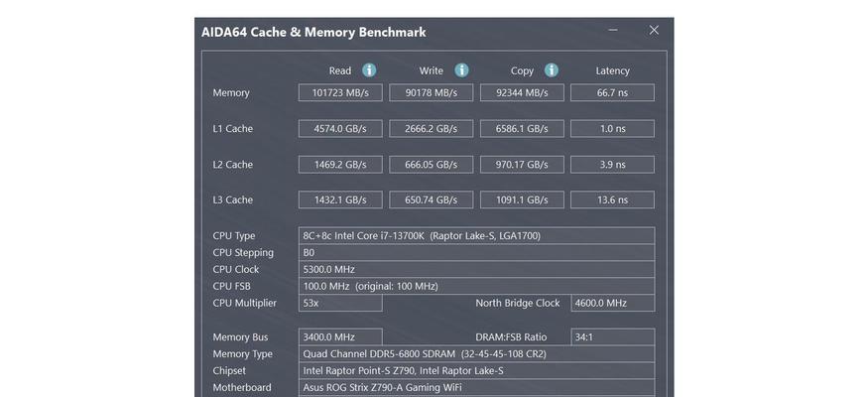The width and height of the screenshot is (868, 397).
Task: Click the info icon next to Copy
Action: pos(552,70)
